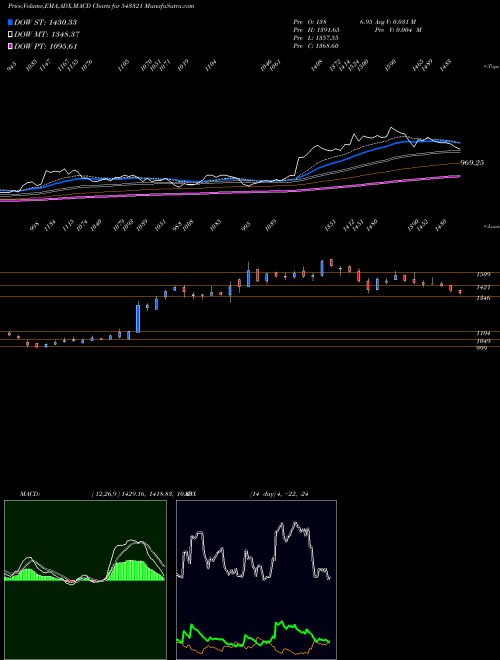Image resolution: width=500 pixels, height=660 pixels.
Task: Click the 969.25 EMA price label
Action: [472, 162]
